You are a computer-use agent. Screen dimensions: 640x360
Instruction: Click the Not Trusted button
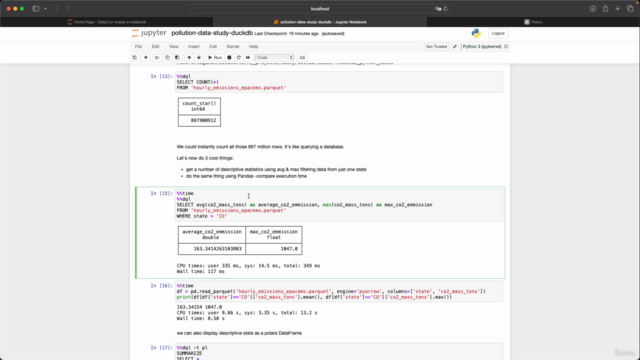pos(436,47)
